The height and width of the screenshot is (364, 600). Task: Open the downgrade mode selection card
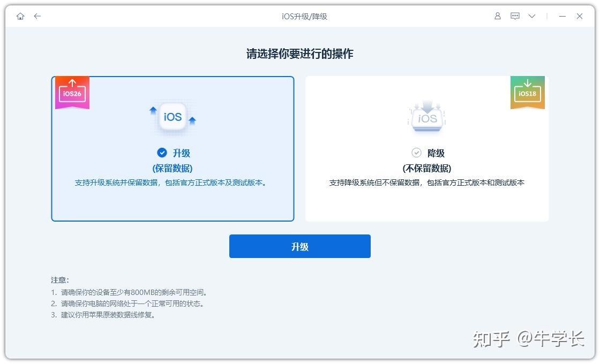tap(427, 148)
